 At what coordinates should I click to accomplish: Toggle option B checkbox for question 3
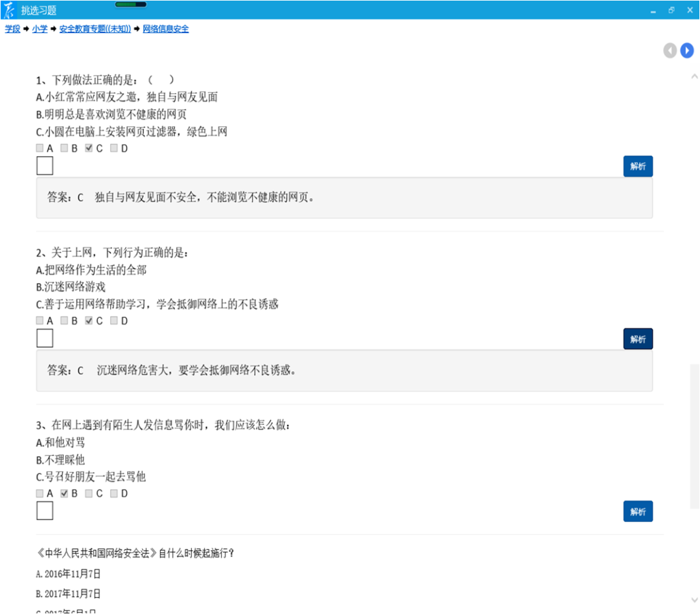(x=64, y=494)
